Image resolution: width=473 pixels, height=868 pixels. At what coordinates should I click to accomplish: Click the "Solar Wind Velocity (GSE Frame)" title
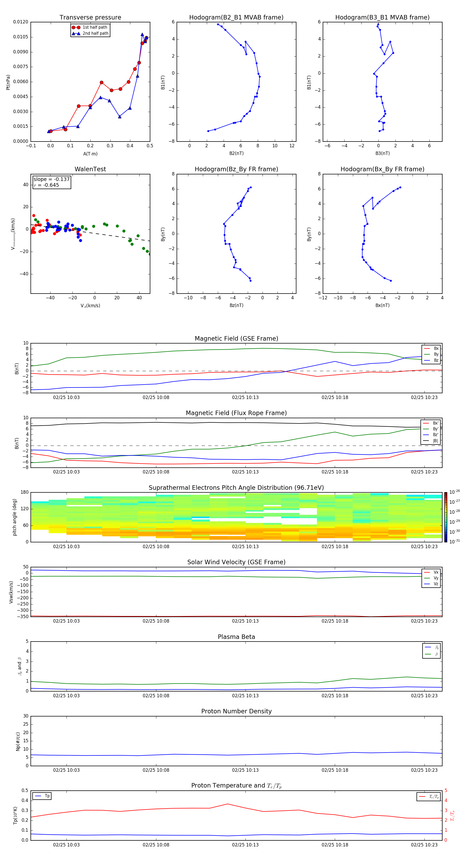tap(236, 562)
